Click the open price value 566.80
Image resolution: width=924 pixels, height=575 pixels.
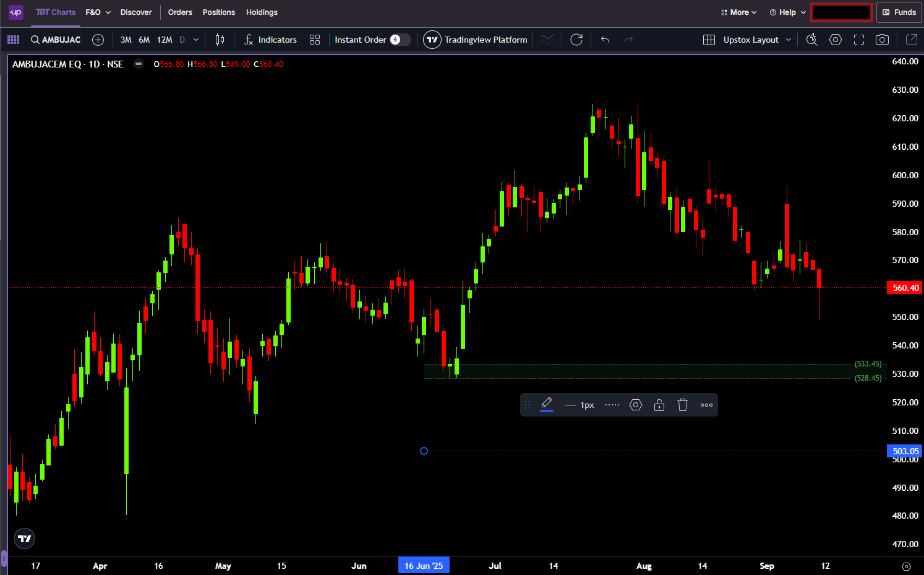171,64
